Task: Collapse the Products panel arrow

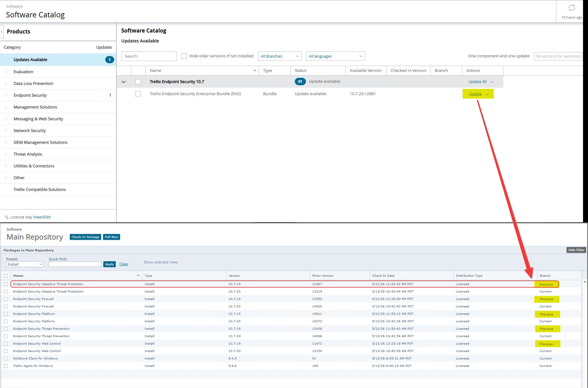Action: [2, 32]
